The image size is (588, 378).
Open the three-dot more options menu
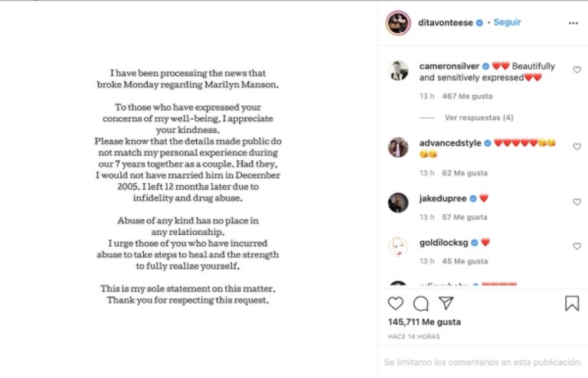pos(573,23)
